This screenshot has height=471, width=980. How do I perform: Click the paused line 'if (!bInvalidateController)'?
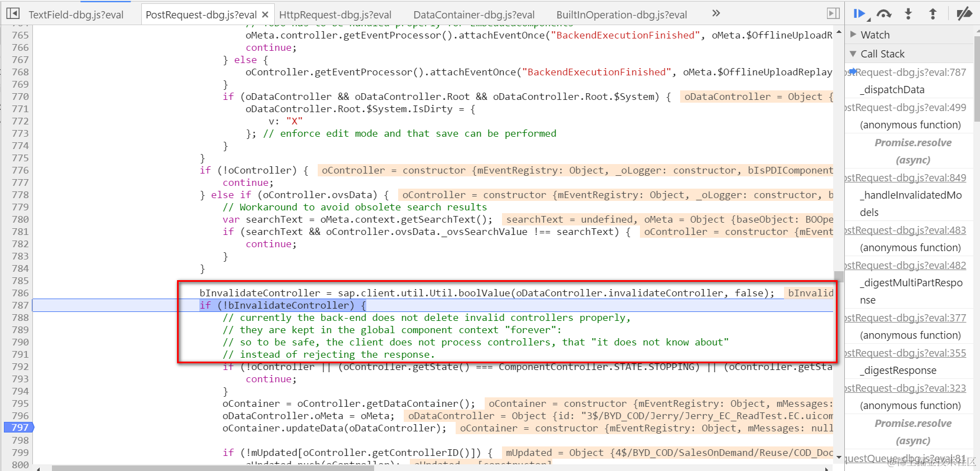coord(283,305)
